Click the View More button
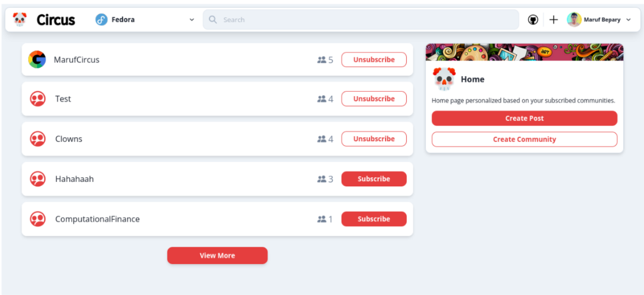Screen dimensions: 644x295 pos(217,256)
